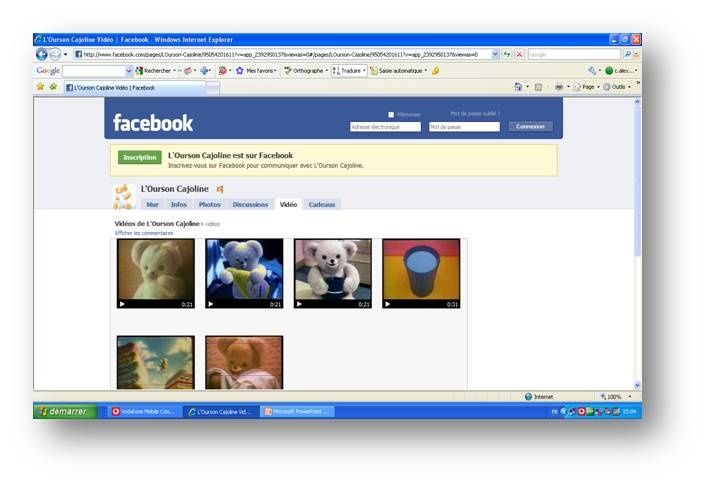Click the démarrer Start button

coord(65,411)
